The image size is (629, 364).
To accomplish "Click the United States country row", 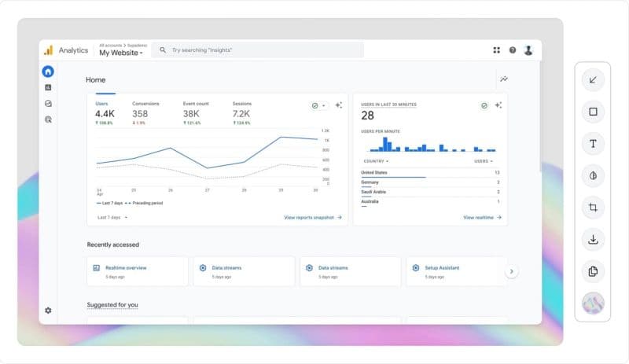I will (430, 173).
